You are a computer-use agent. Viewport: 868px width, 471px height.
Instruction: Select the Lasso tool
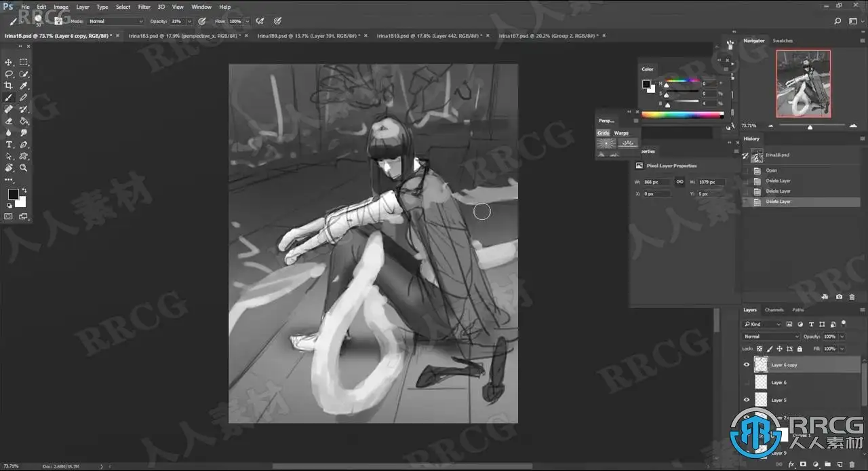click(9, 73)
